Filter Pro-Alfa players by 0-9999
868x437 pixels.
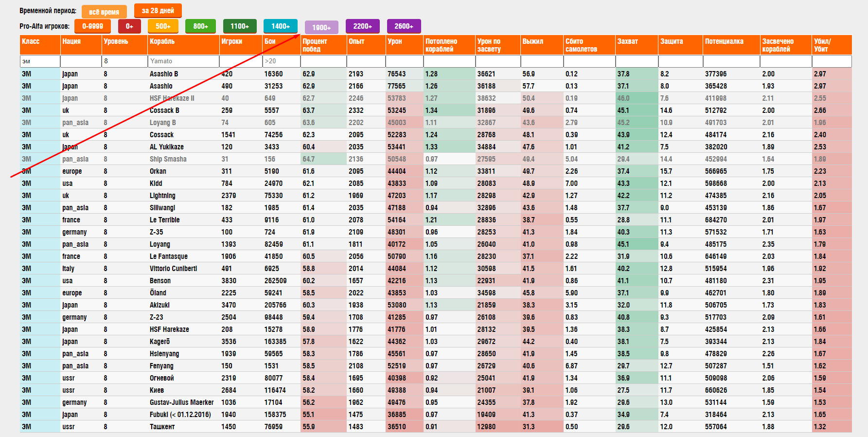[92, 26]
